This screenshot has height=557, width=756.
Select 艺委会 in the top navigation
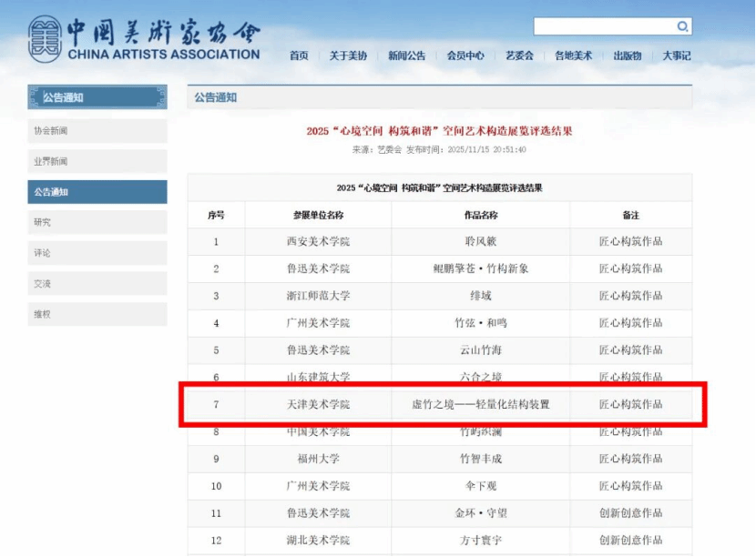(x=519, y=56)
